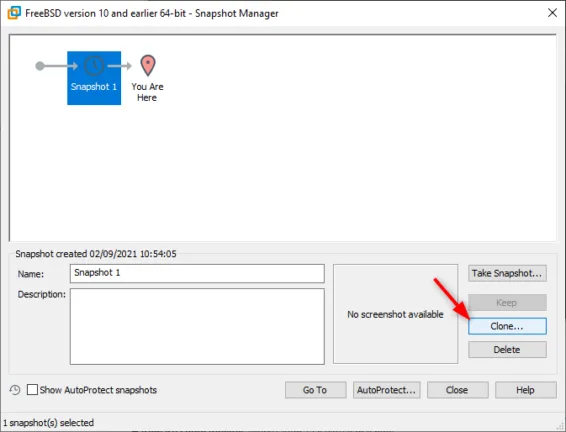Click the No screenshot available preview
This screenshot has width=566, height=432.
coord(395,314)
